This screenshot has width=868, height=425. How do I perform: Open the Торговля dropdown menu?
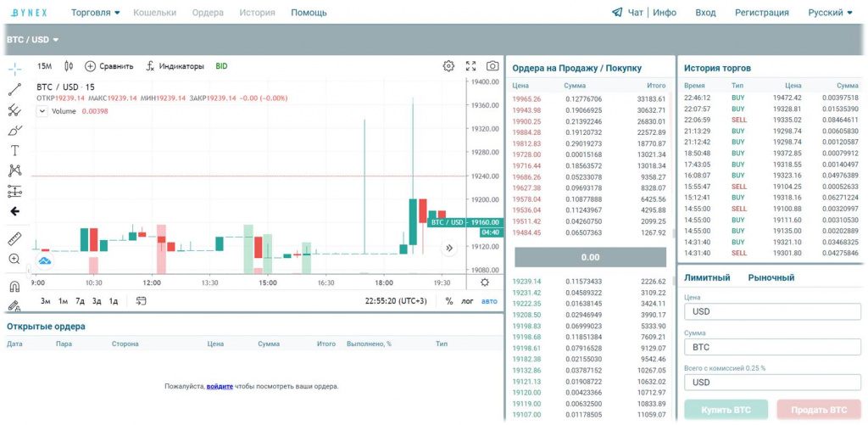coord(95,13)
